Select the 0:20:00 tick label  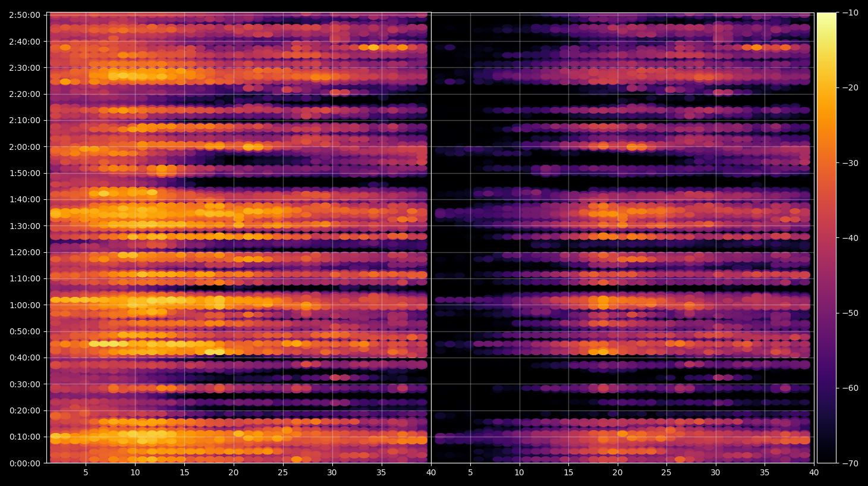(x=24, y=410)
